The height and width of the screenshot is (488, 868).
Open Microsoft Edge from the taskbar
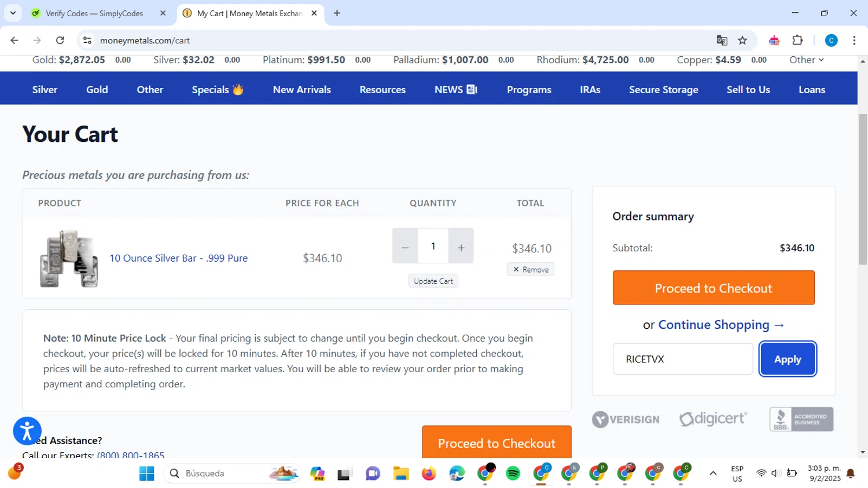point(457,474)
